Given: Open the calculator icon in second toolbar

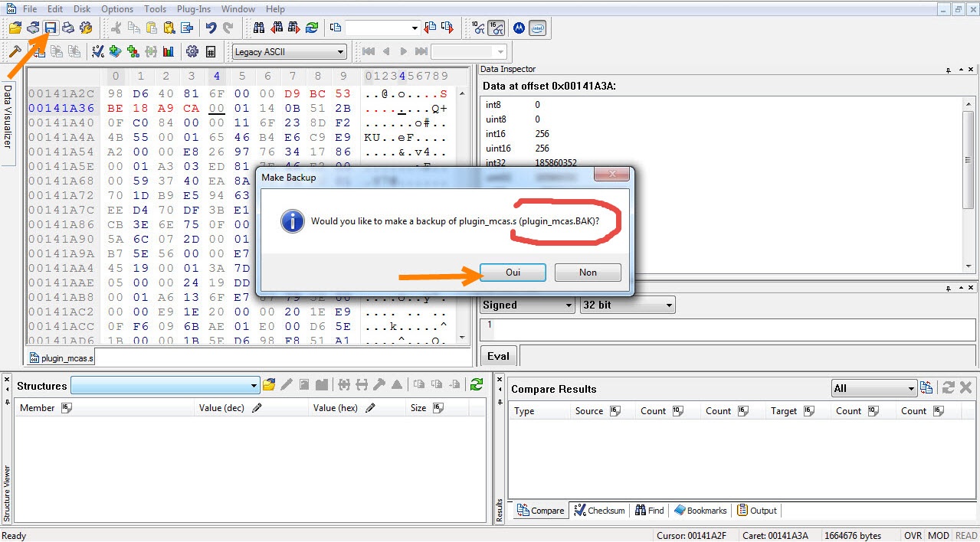Looking at the screenshot, I should [211, 52].
